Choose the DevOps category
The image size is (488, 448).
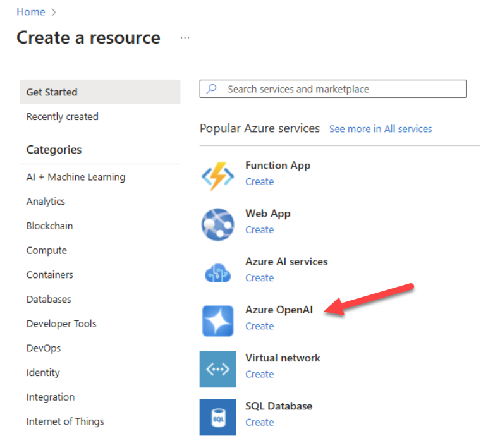pyautogui.click(x=43, y=348)
